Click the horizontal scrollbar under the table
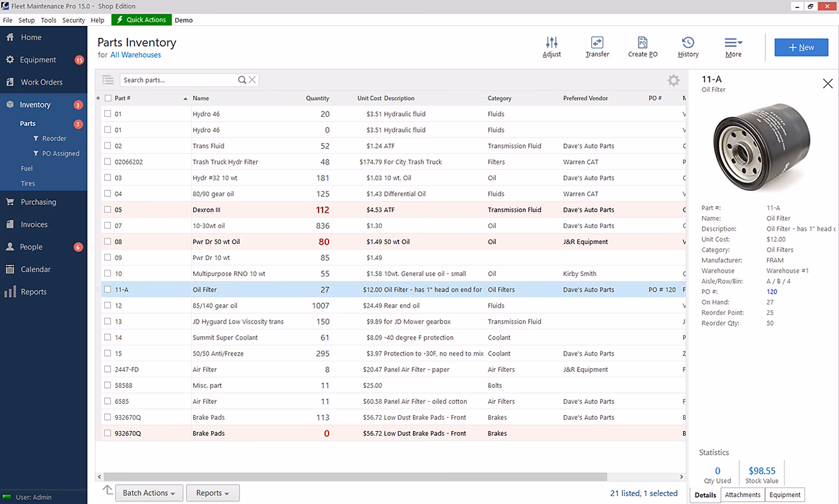This screenshot has width=839, height=504. point(355,477)
